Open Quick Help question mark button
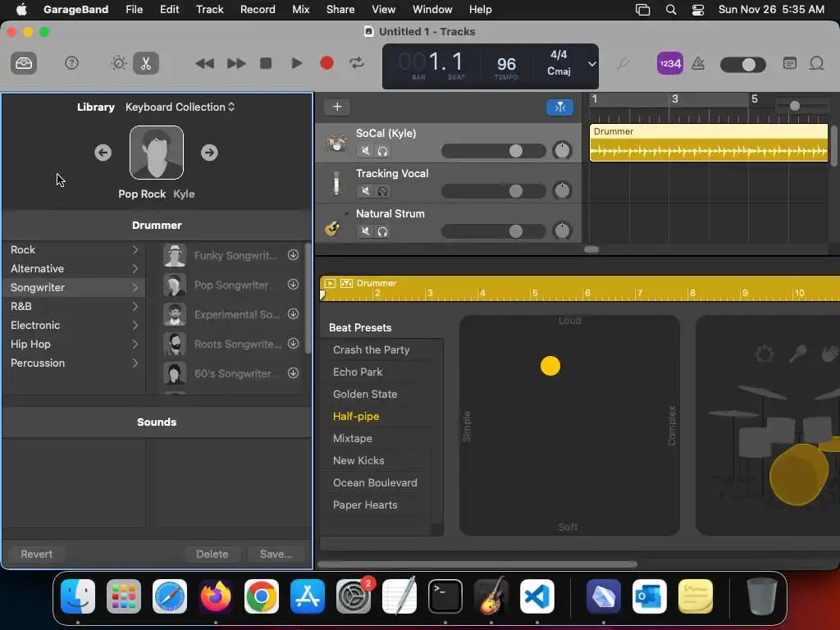The width and height of the screenshot is (840, 630). pyautogui.click(x=71, y=64)
